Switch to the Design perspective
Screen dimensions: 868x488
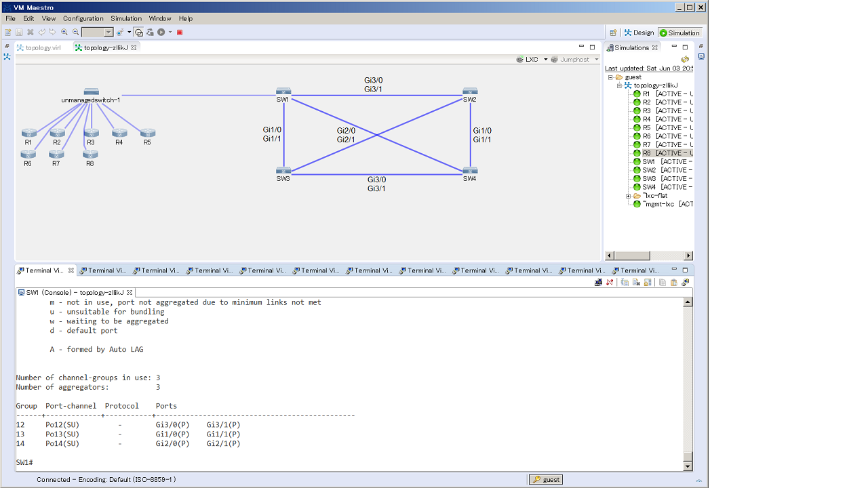(x=639, y=33)
